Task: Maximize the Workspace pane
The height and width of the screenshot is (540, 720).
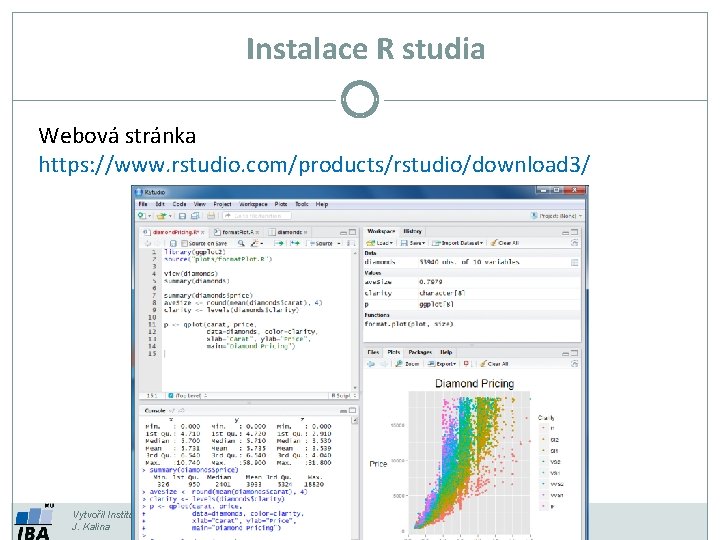Action: point(574,232)
